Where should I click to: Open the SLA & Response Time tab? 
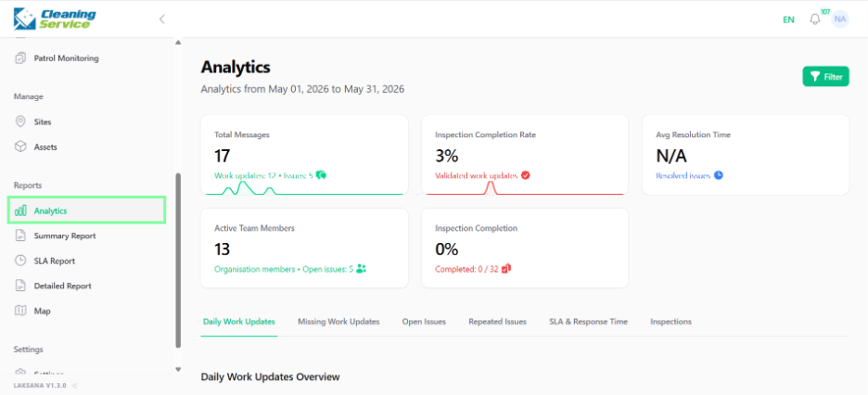click(x=589, y=322)
